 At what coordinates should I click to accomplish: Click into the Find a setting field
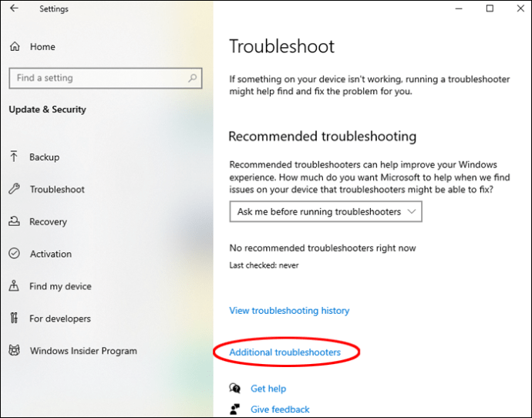(106, 78)
